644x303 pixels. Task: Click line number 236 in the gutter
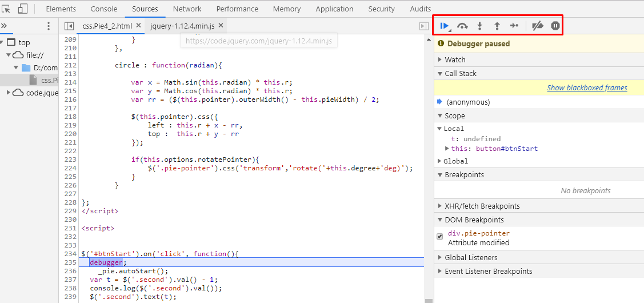[x=71, y=271]
